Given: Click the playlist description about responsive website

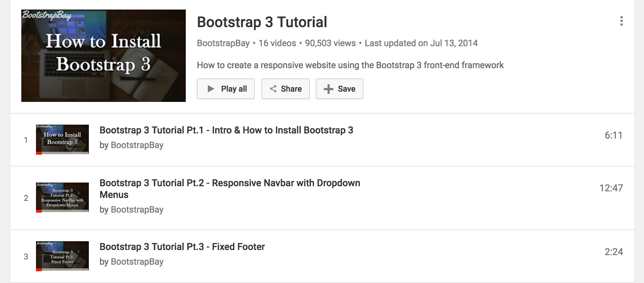Looking at the screenshot, I should click(350, 65).
